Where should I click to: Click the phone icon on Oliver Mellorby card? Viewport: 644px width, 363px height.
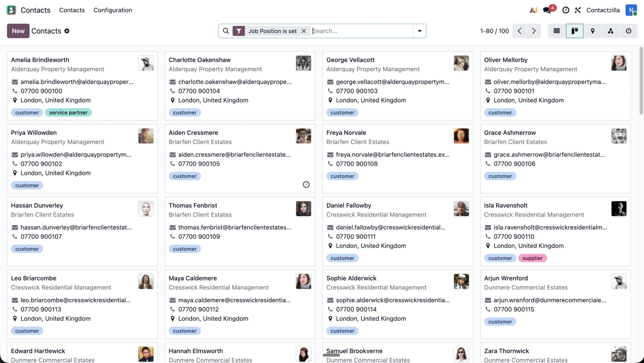tap(488, 91)
